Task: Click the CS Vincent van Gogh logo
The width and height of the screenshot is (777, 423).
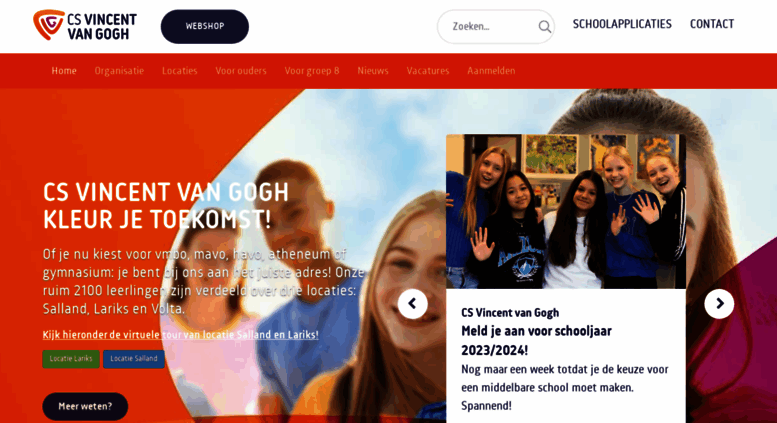Action: [85, 25]
